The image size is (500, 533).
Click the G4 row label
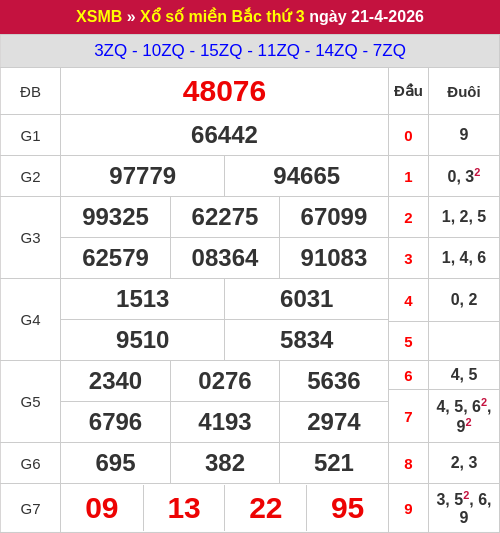(30, 320)
